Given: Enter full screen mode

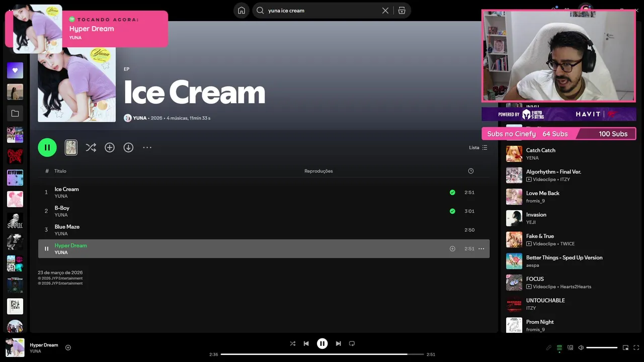Looking at the screenshot, I should (x=636, y=347).
